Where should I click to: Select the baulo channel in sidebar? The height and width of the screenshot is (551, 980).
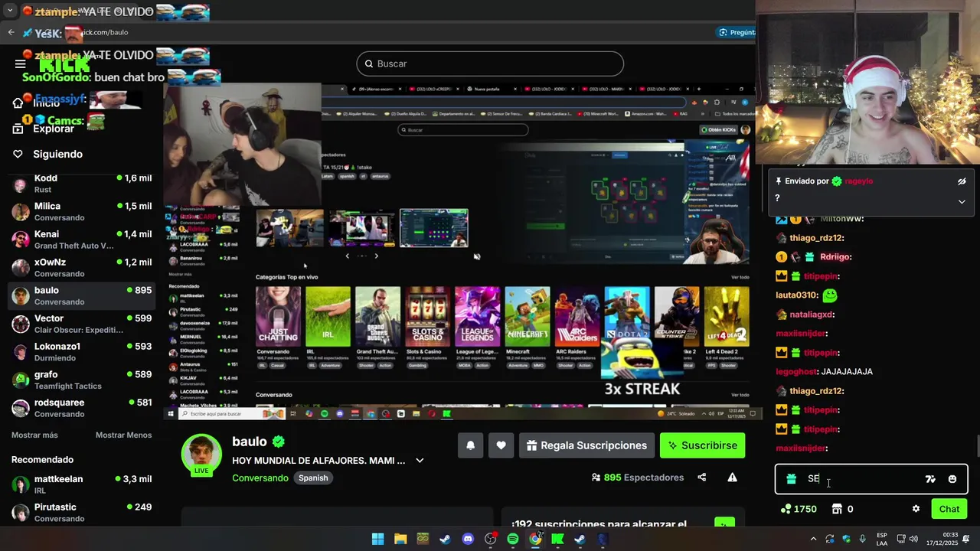(x=82, y=296)
